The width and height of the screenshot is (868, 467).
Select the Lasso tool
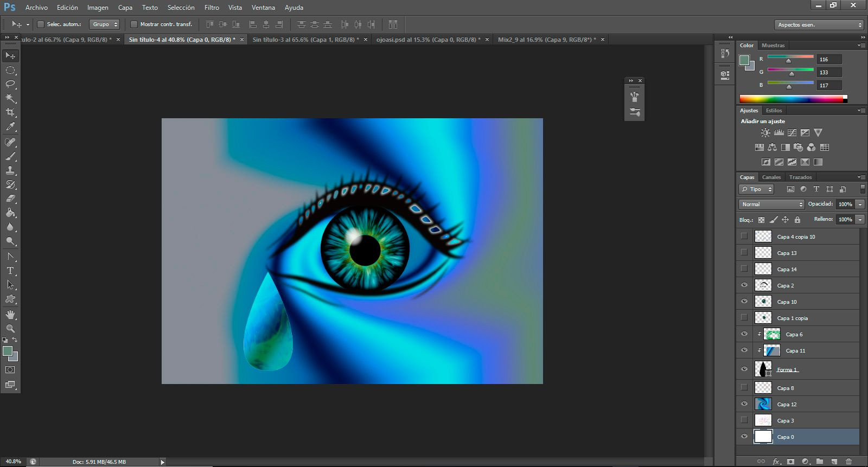pos(10,84)
